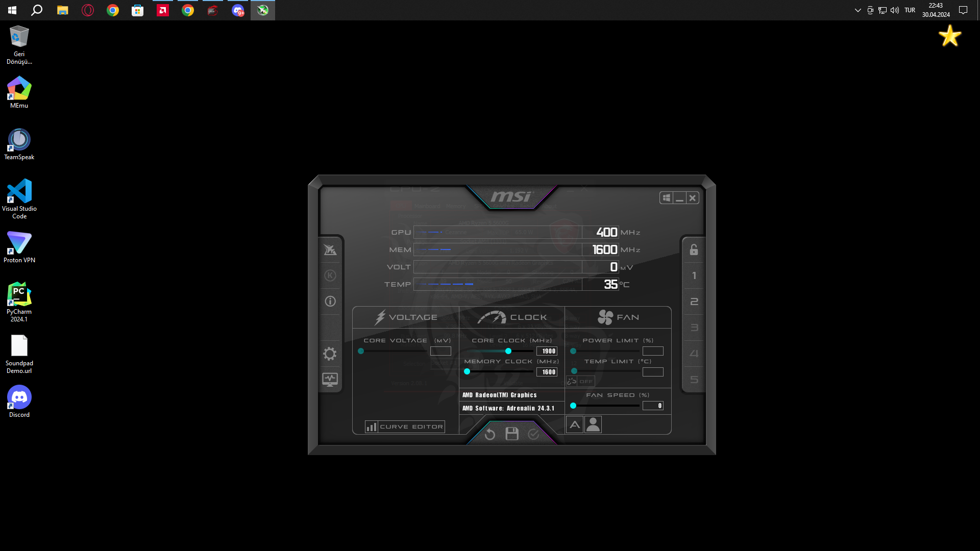Save current settings floppy icon
Image resolution: width=980 pixels, height=551 pixels.
[512, 434]
